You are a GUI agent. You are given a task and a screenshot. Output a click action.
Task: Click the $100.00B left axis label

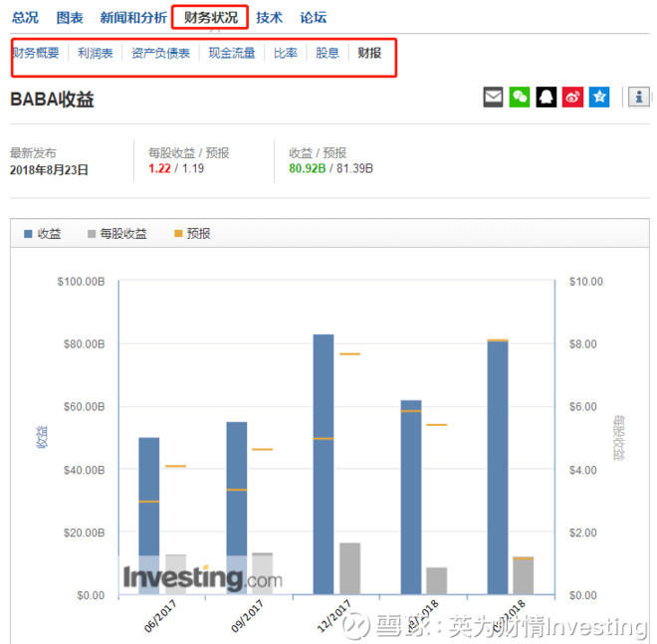point(81,282)
